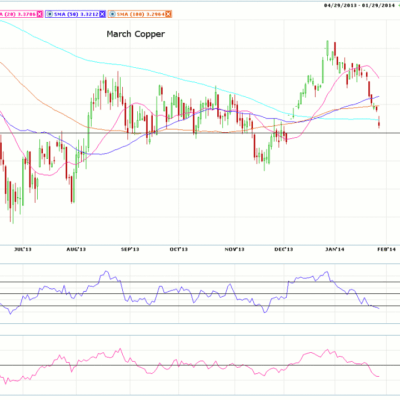Remove the SMA (100) indicator with its X
The height and width of the screenshot is (400, 400).
click(168, 14)
